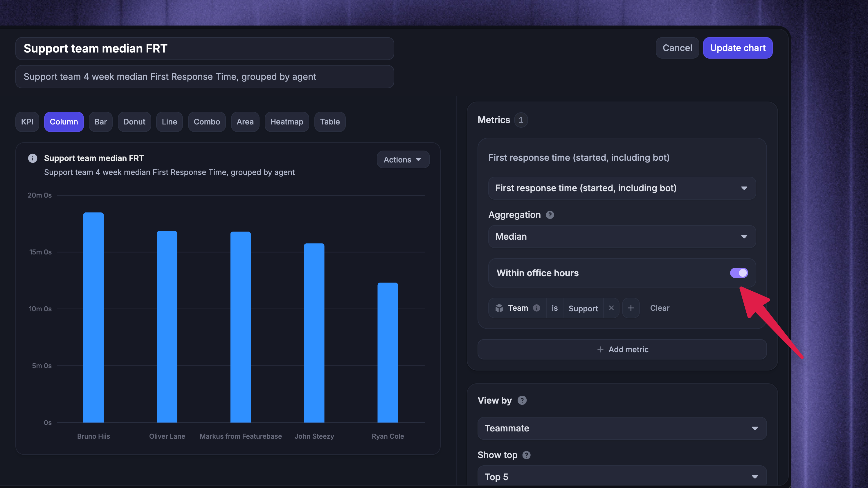Viewport: 868px width, 488px height.
Task: Open the Median aggregation dropdown
Action: [x=622, y=236]
